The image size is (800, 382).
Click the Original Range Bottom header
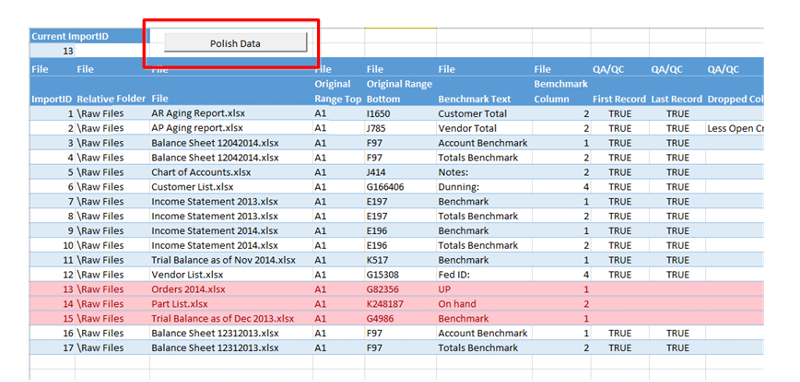click(400, 92)
